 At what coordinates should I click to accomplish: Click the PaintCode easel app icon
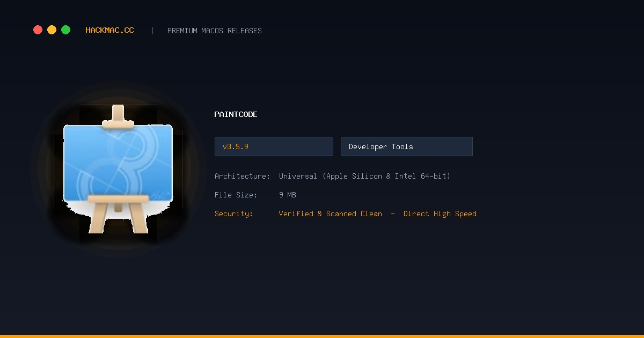pos(118,169)
